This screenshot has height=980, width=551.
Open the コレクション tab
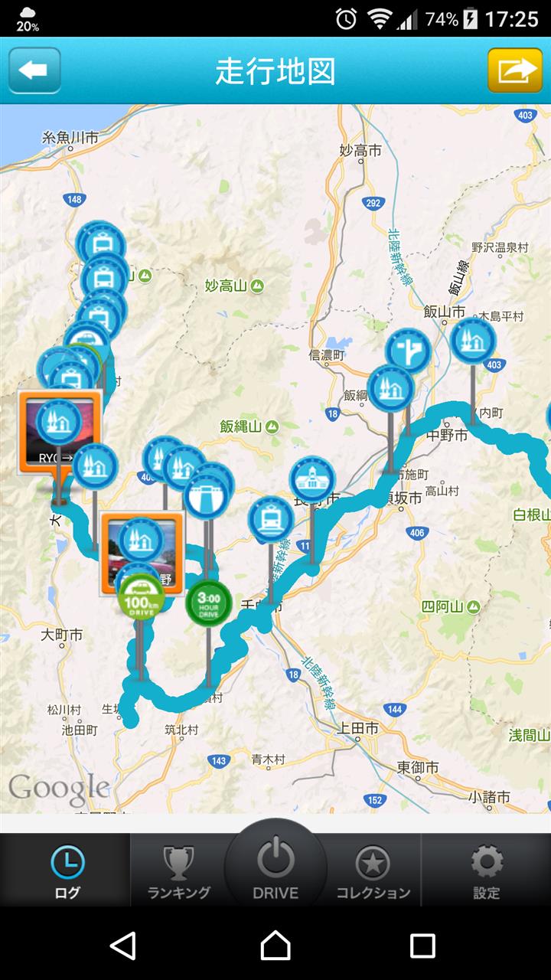pos(373,871)
